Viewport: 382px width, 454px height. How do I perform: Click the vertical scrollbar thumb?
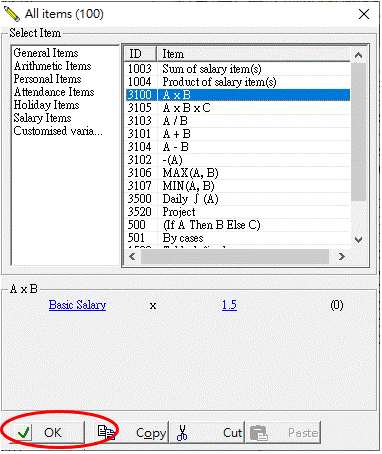[x=358, y=132]
